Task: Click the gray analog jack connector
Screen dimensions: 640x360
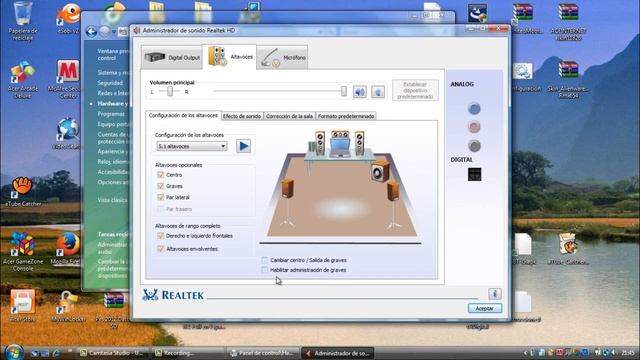Action: click(474, 146)
